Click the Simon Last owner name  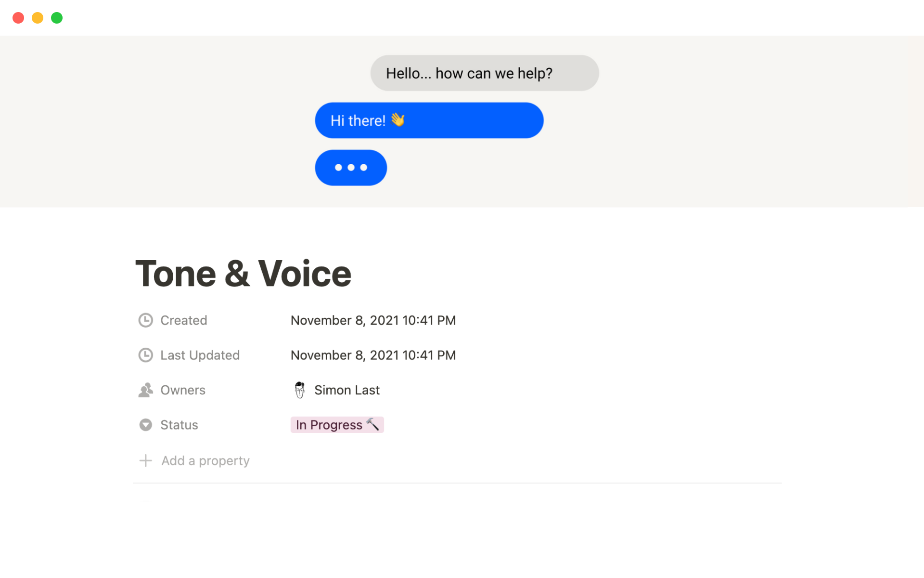[x=347, y=390]
